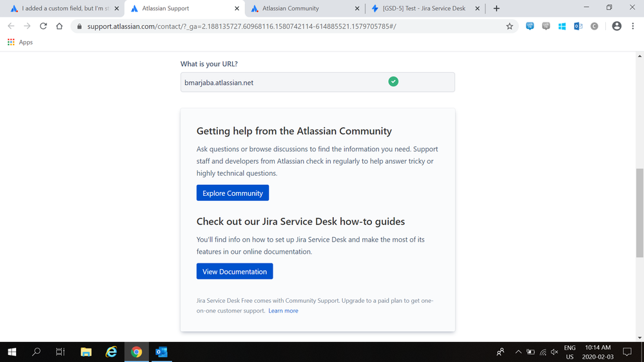Screen dimensions: 644x362
Task: Open the network Wi-Fi tray icon
Action: [x=543, y=352]
